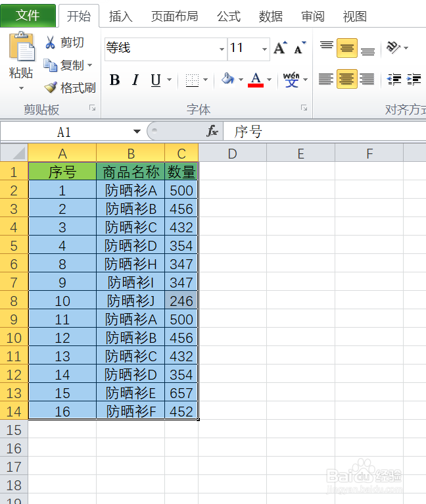The image size is (426, 504).
Task: Increase font size with the larger A icon
Action: (x=281, y=48)
